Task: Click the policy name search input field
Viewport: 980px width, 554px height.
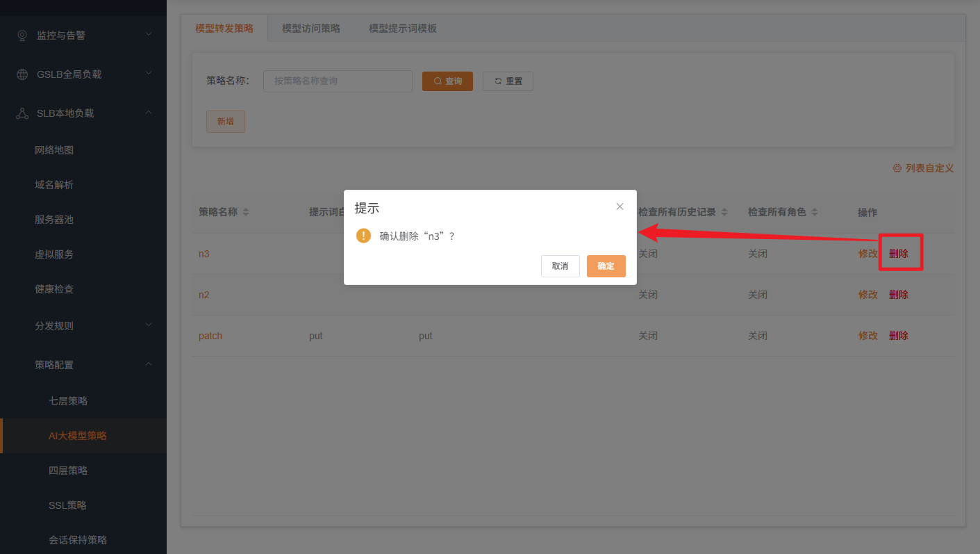Action: (x=338, y=81)
